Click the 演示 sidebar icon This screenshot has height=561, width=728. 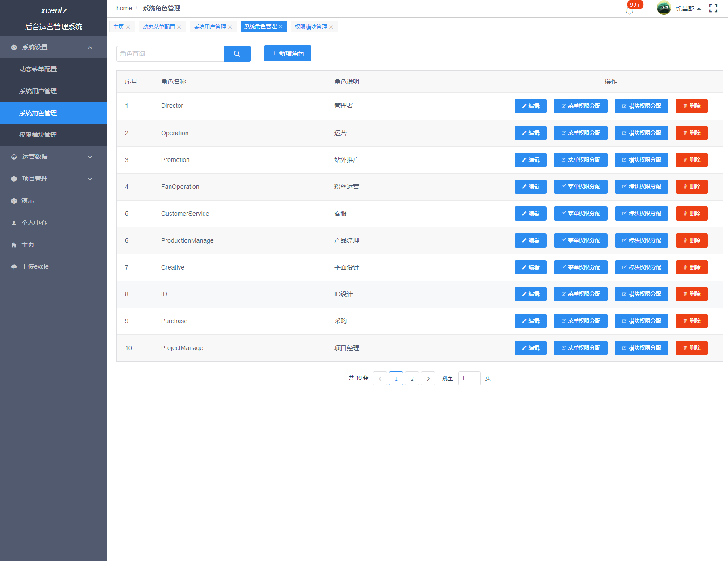pyautogui.click(x=14, y=201)
